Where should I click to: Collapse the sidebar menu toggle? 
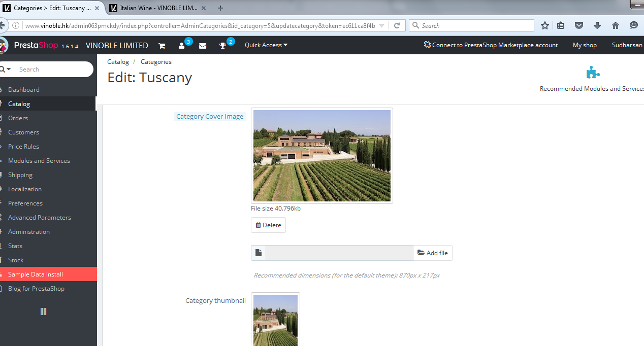pyautogui.click(x=43, y=312)
